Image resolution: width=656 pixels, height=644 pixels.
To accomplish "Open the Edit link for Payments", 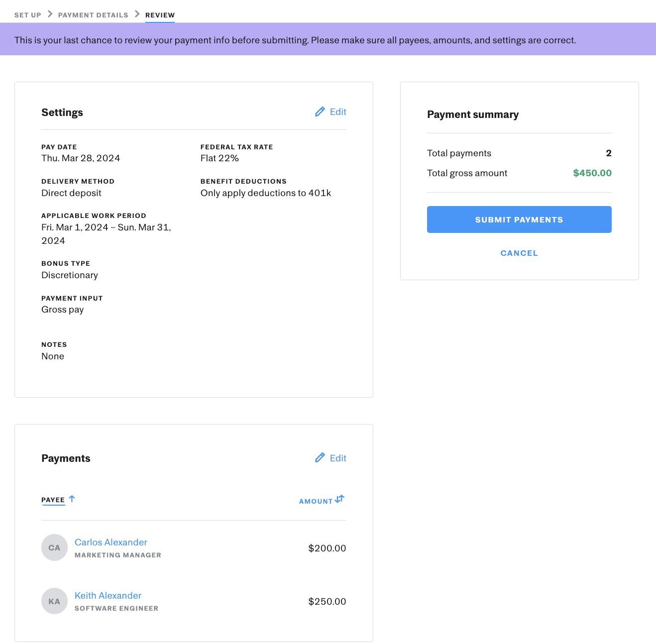I will (x=337, y=458).
